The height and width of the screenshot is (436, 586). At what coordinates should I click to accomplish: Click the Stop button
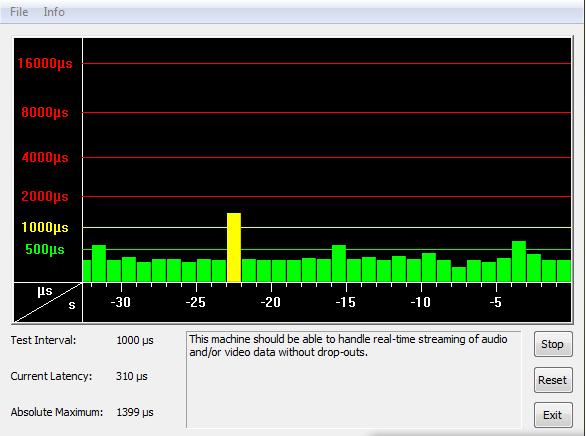[x=553, y=344]
